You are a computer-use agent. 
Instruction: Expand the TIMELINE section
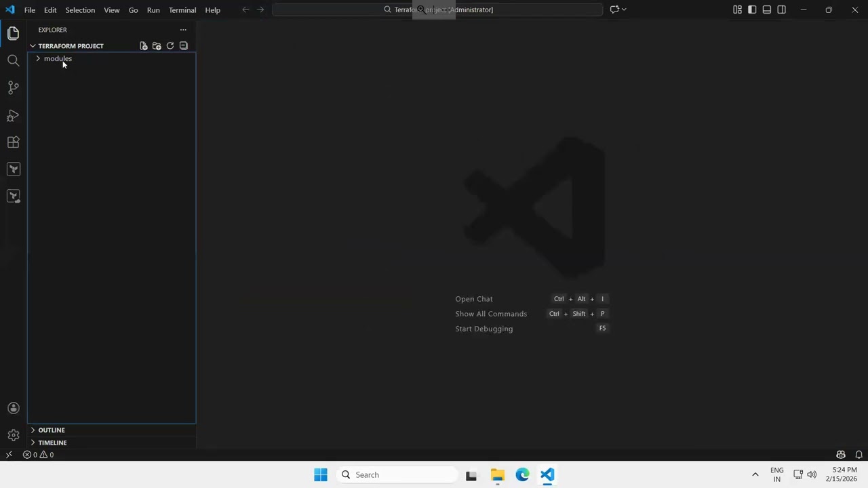(52, 443)
